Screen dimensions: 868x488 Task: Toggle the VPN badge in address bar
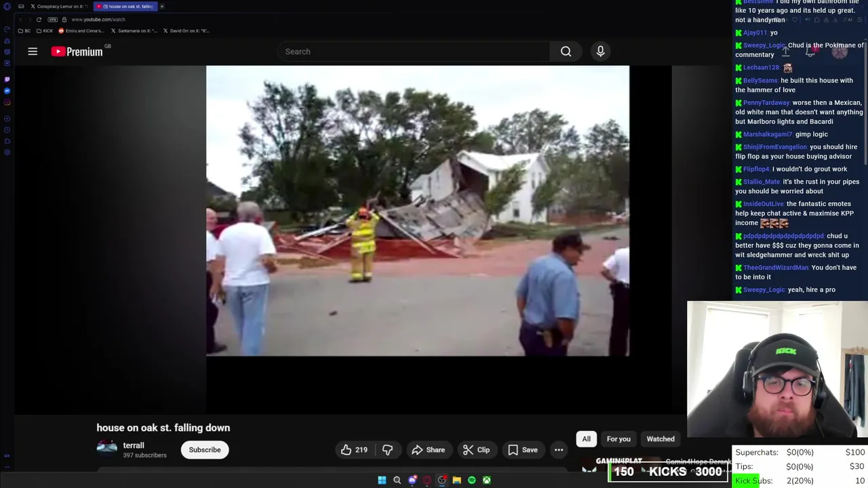[x=52, y=20]
